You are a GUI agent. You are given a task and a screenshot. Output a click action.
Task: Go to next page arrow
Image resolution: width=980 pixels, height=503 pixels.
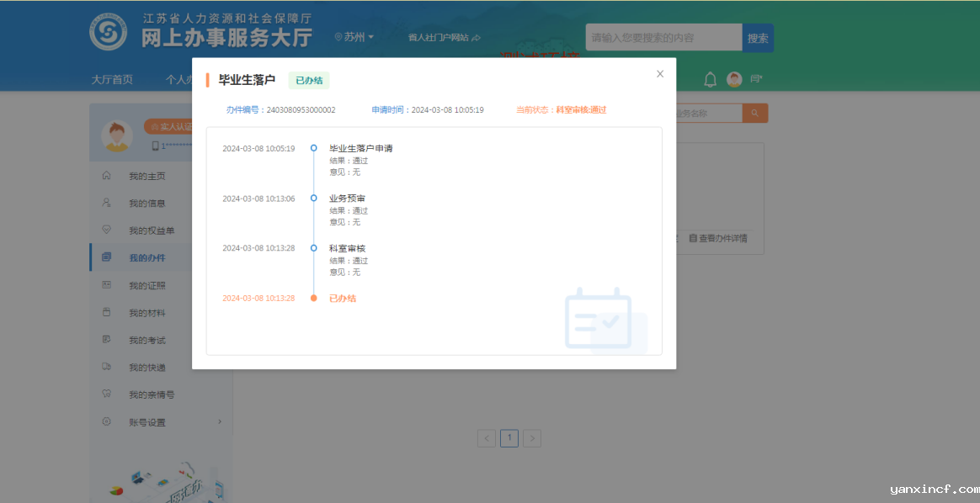(x=531, y=438)
